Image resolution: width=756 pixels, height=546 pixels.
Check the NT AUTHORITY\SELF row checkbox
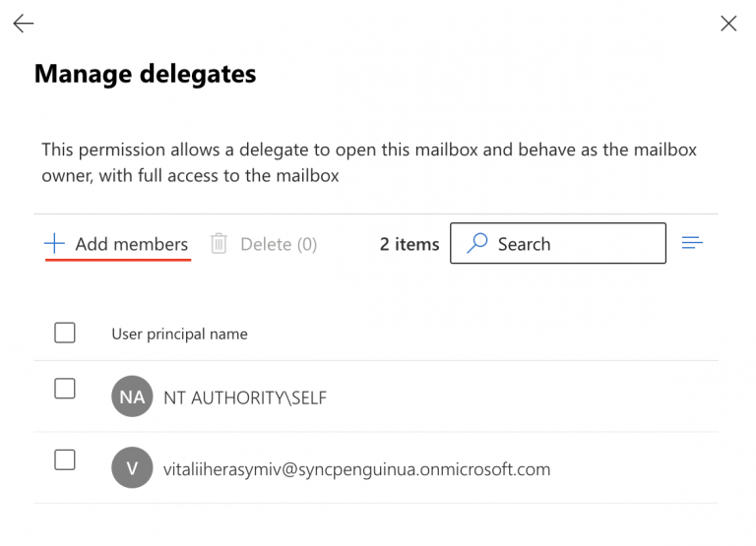click(x=65, y=389)
